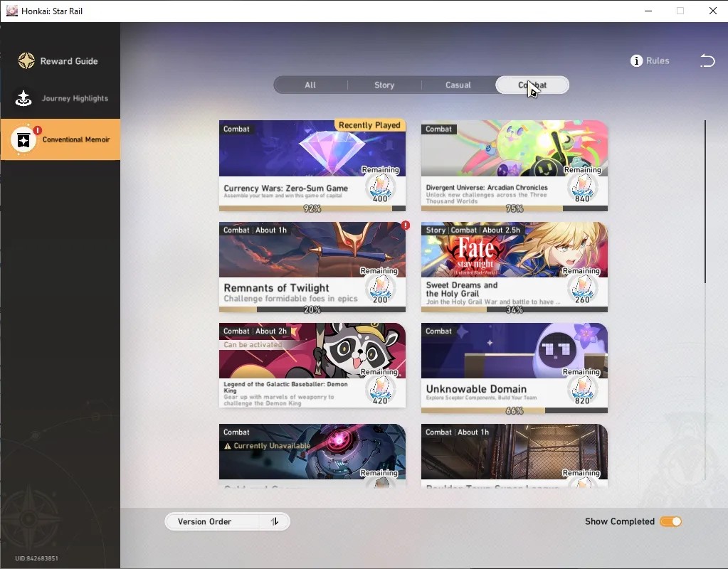The height and width of the screenshot is (569, 728).
Task: Click the Show Completed label
Action: pos(619,521)
